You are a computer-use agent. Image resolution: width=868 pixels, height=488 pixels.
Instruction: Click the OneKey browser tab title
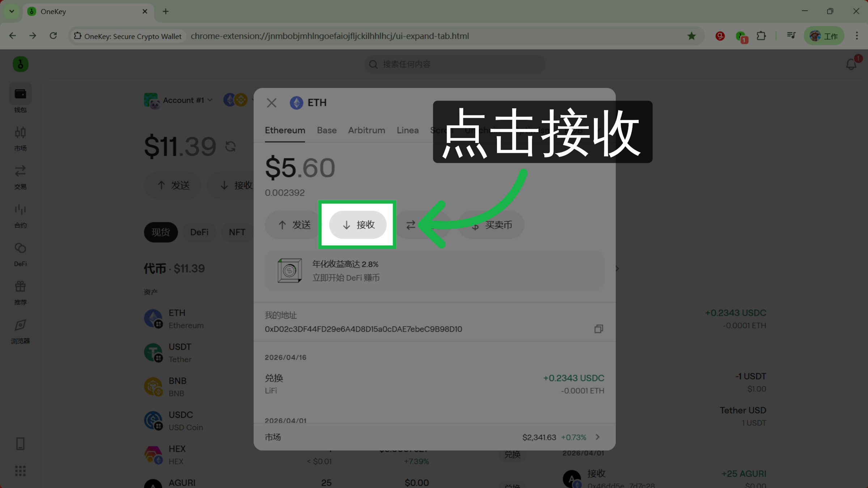coord(53,12)
